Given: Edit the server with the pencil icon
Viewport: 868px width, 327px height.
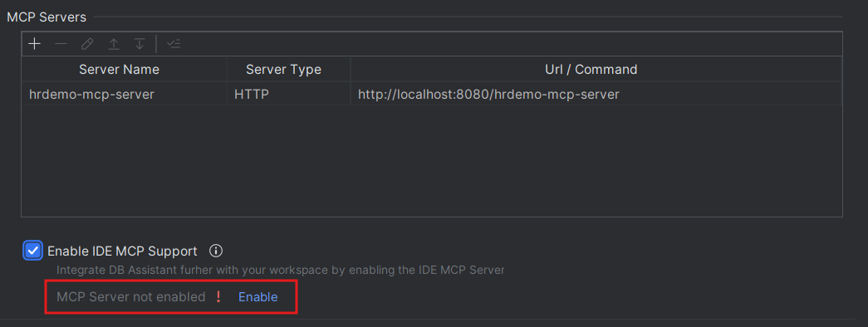Looking at the screenshot, I should point(87,44).
